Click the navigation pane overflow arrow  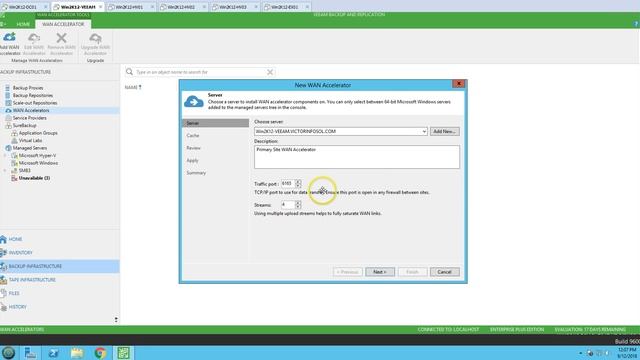116,320
